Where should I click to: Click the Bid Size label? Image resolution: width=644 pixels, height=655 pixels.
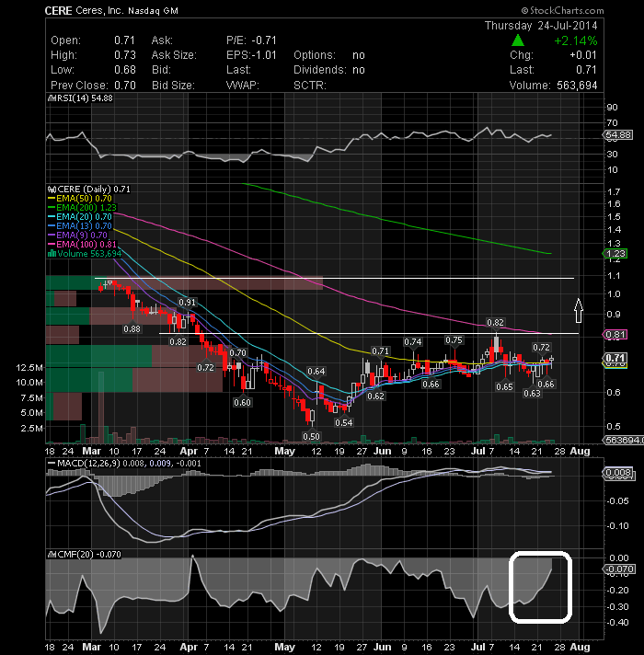pyautogui.click(x=173, y=86)
